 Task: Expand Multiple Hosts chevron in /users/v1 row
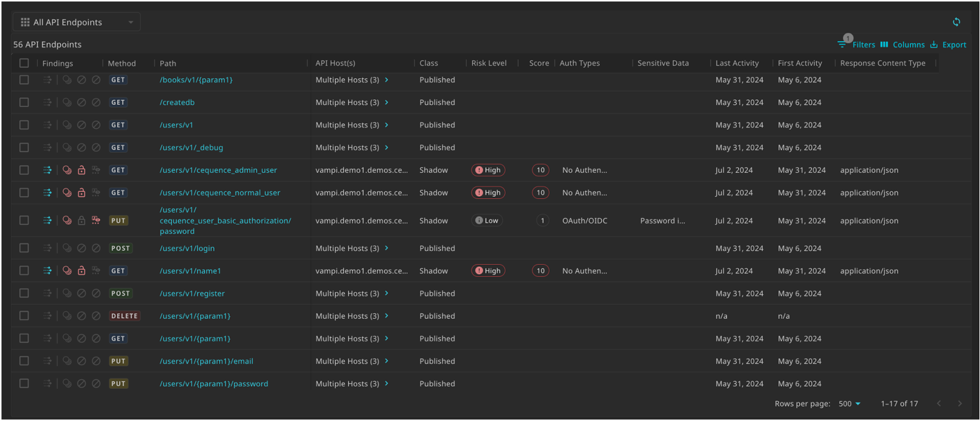tap(387, 125)
